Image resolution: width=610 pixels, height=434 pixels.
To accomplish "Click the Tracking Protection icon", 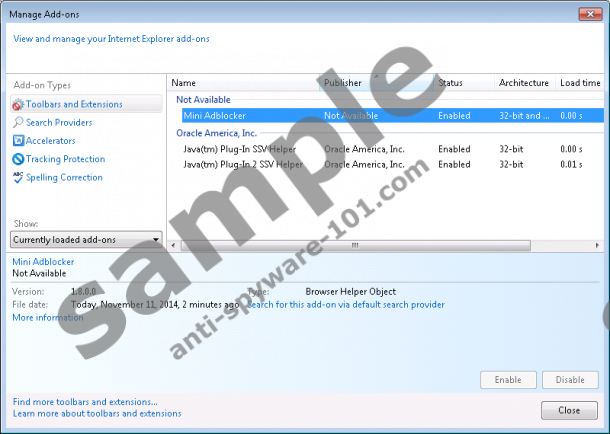I will tap(17, 159).
